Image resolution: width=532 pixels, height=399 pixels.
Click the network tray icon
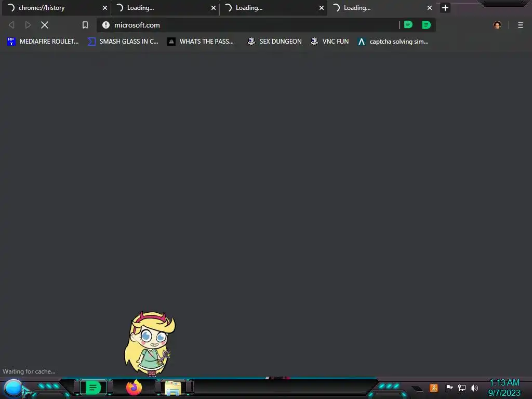pos(462,388)
